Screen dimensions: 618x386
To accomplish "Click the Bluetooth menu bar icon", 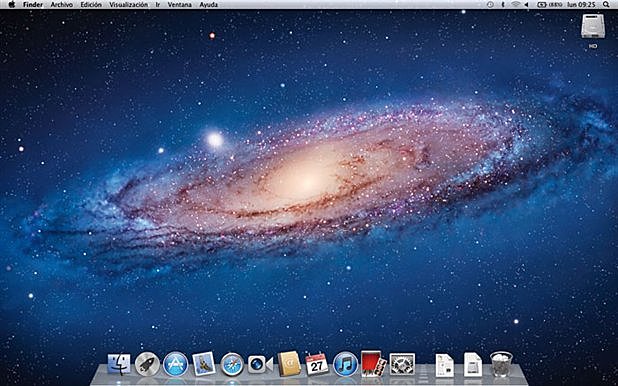I will (503, 5).
